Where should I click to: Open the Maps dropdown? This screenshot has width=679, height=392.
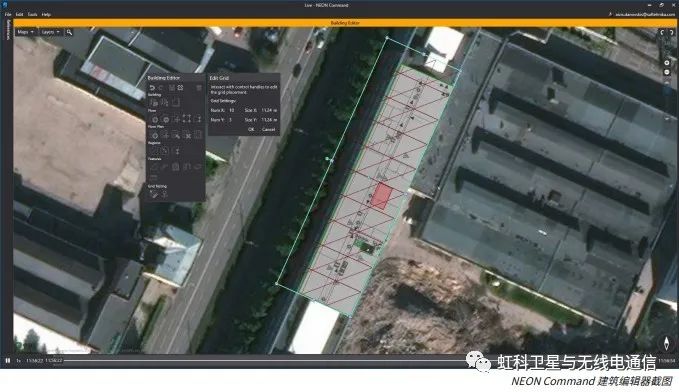26,32
